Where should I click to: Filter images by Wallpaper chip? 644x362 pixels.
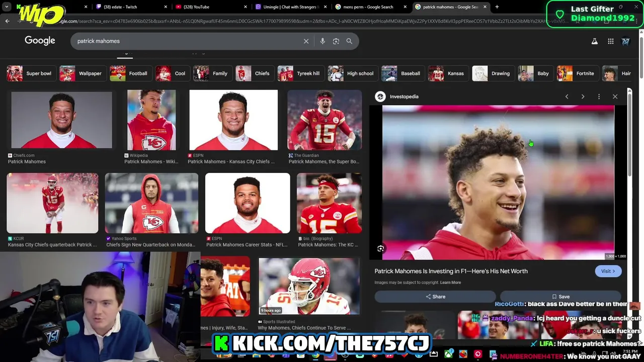[83, 73]
